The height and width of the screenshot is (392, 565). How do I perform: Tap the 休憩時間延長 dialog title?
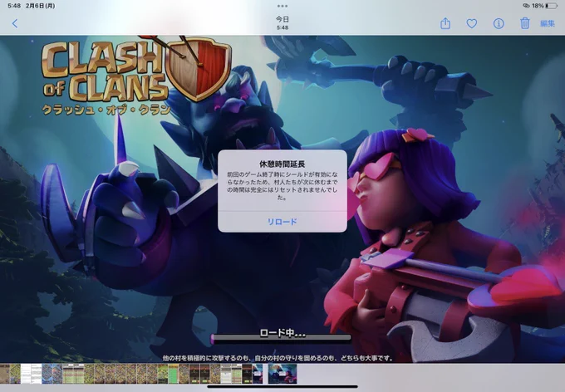pos(282,164)
